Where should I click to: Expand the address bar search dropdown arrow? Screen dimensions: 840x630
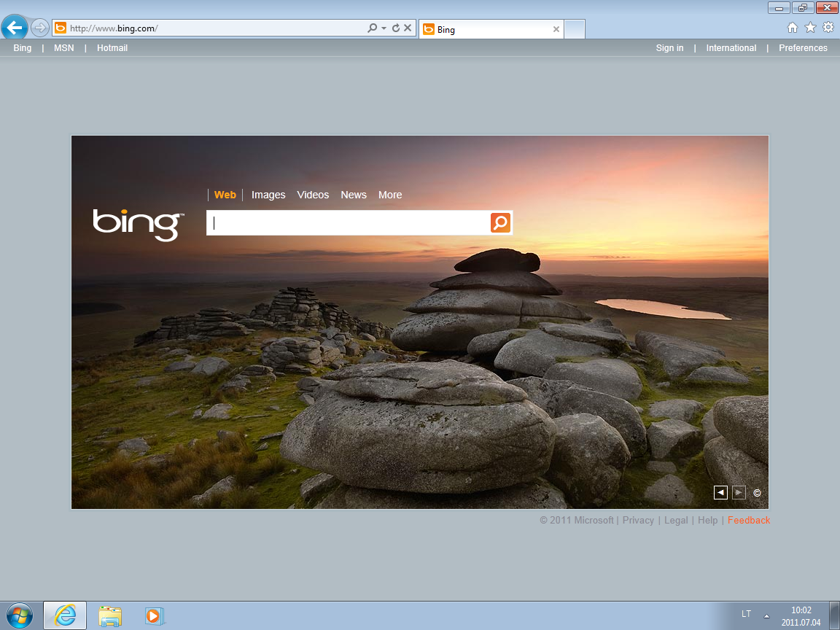(384, 28)
